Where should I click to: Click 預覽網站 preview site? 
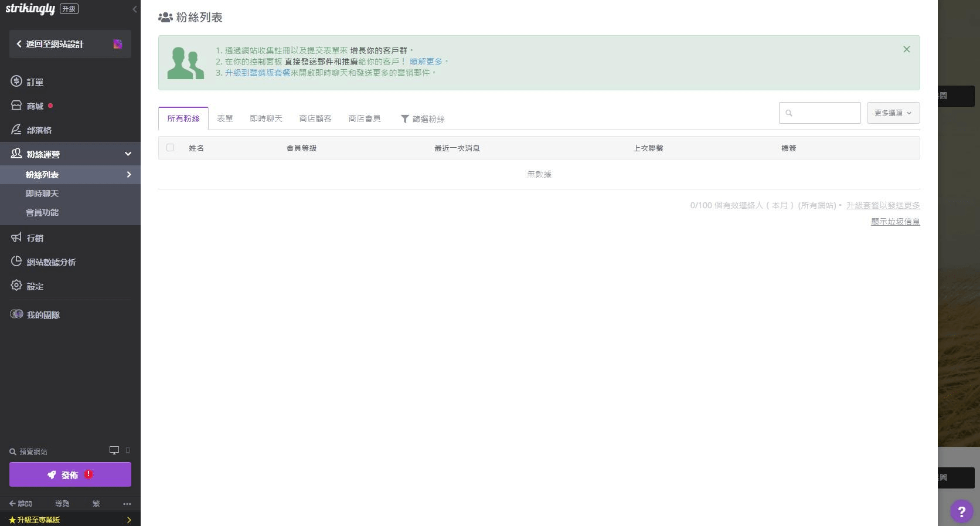(29, 452)
